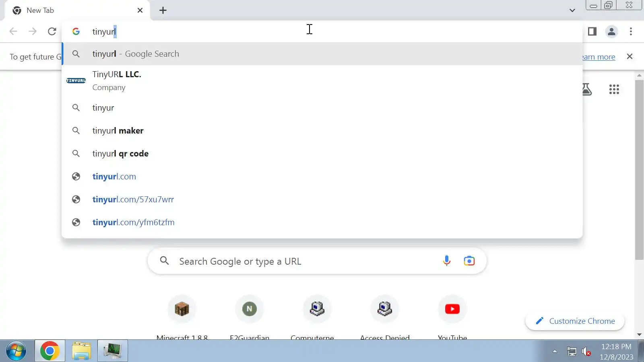Open the Access Denied shortcut tile
644x362 pixels.
coord(385,317)
